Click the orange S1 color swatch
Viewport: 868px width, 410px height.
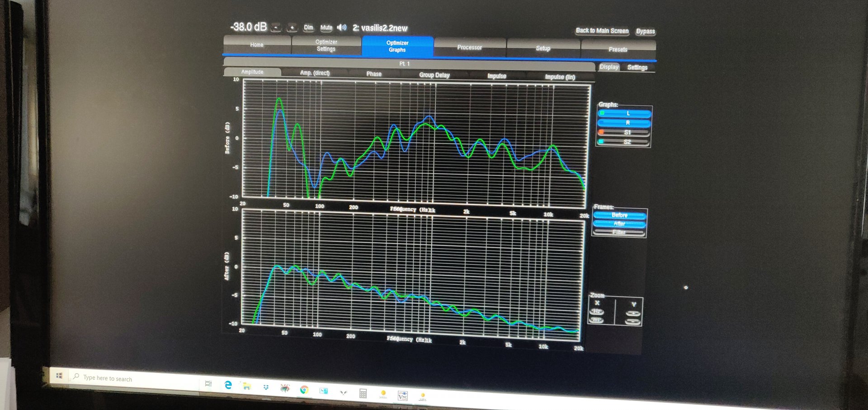tap(601, 132)
